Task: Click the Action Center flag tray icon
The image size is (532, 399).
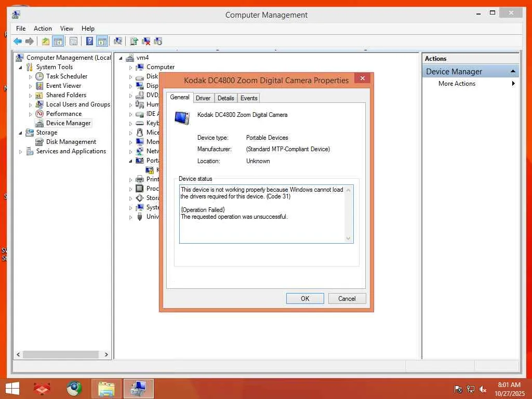Action: point(458,389)
